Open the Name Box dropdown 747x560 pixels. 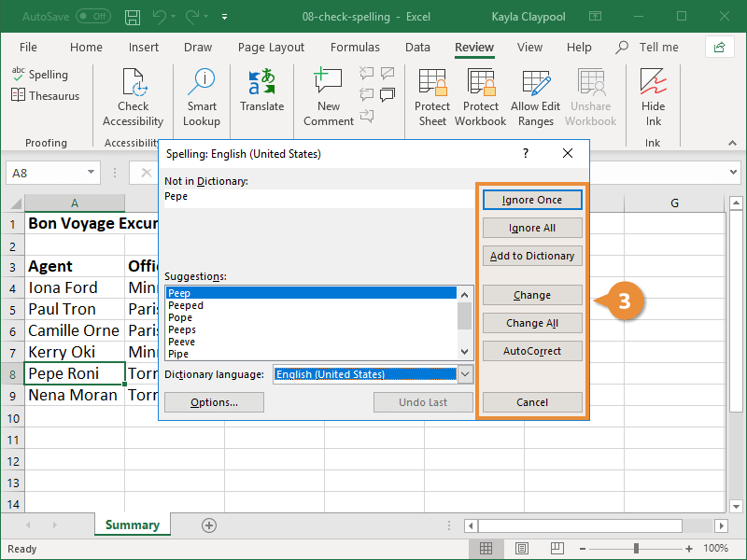point(91,173)
